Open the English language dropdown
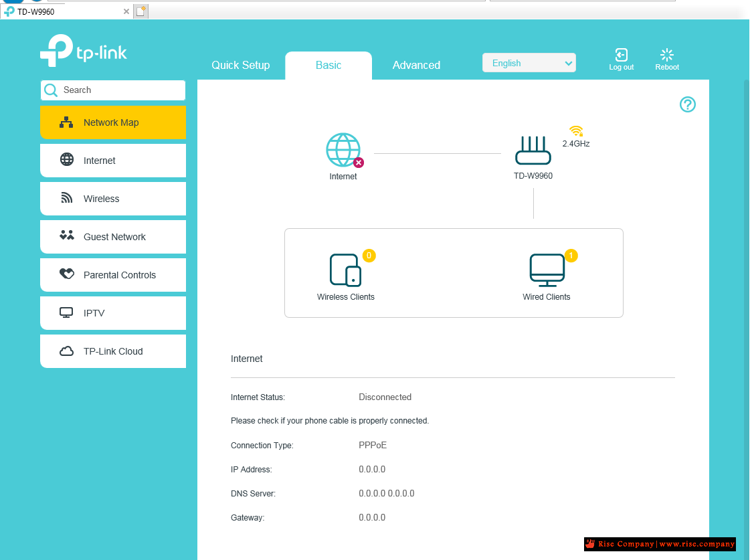The height and width of the screenshot is (560, 750). click(529, 63)
